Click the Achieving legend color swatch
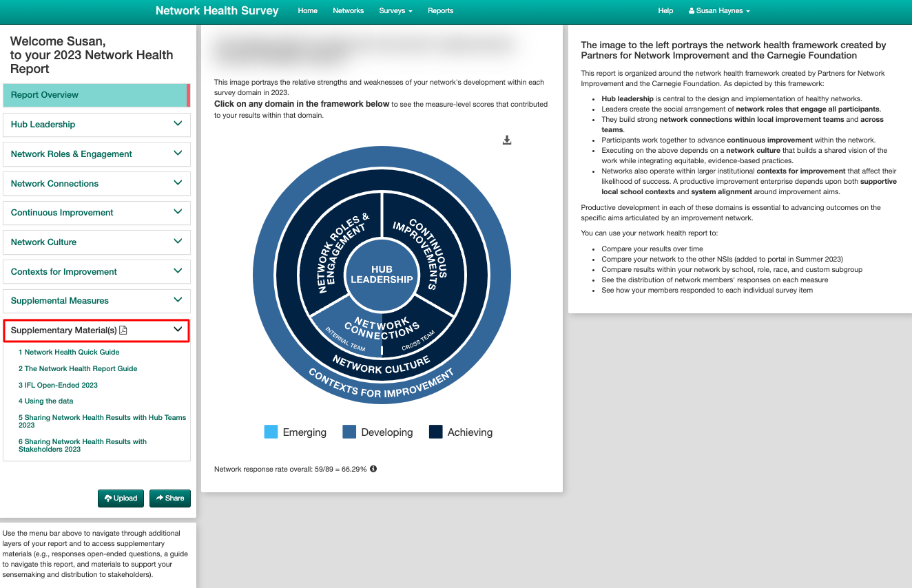 pyautogui.click(x=435, y=432)
